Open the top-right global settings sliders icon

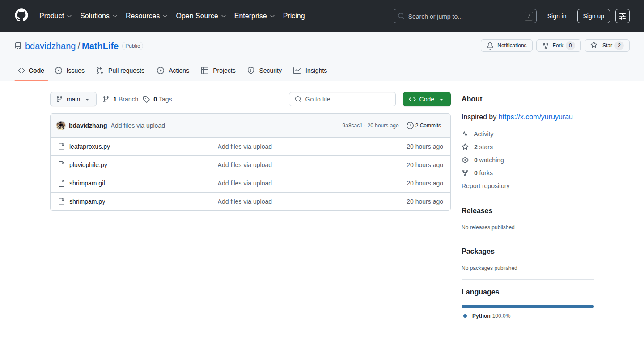[x=623, y=16]
